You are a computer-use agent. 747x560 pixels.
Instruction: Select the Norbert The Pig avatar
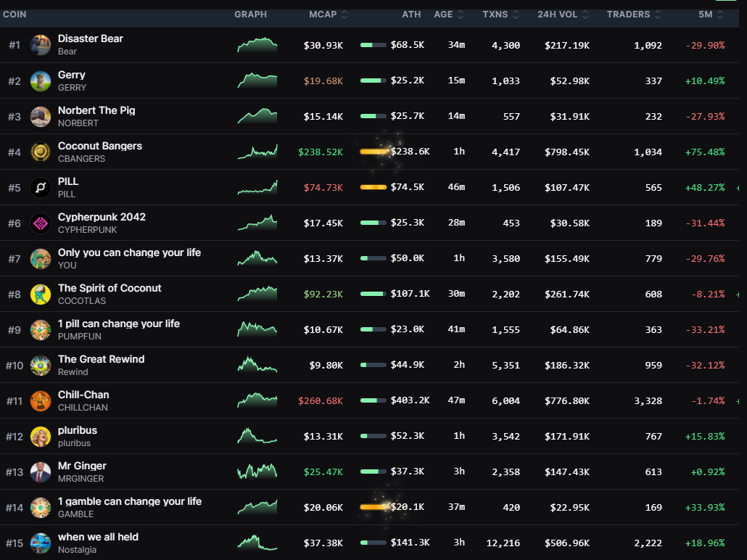tap(41, 116)
